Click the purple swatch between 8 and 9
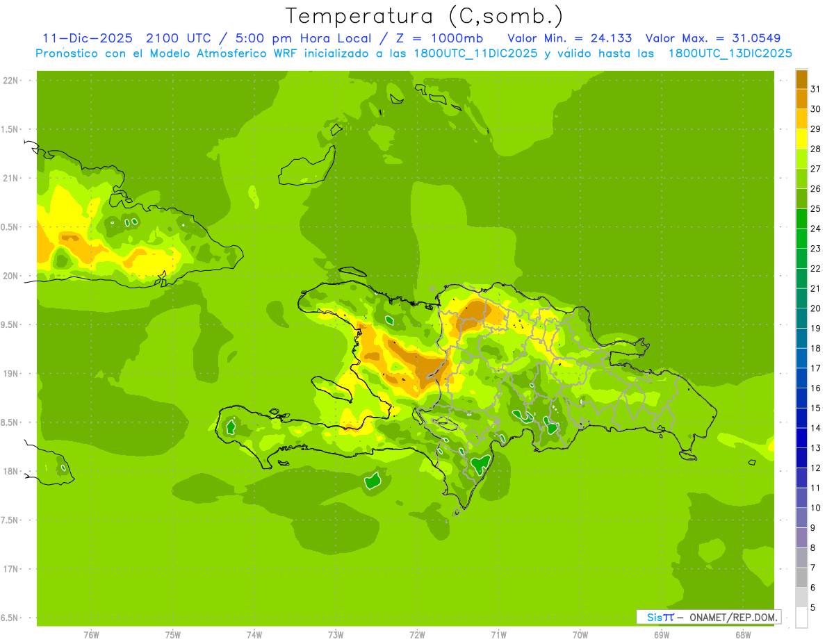This screenshot has width=834, height=644. [801, 538]
